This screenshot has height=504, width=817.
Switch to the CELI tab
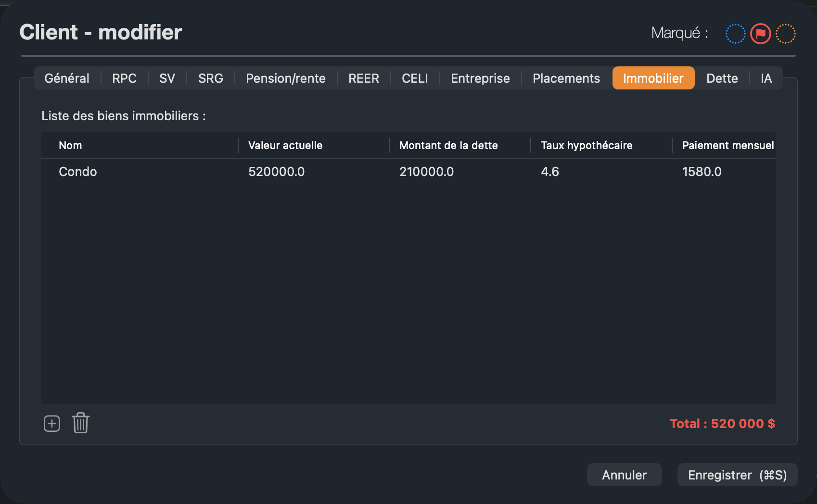[415, 78]
